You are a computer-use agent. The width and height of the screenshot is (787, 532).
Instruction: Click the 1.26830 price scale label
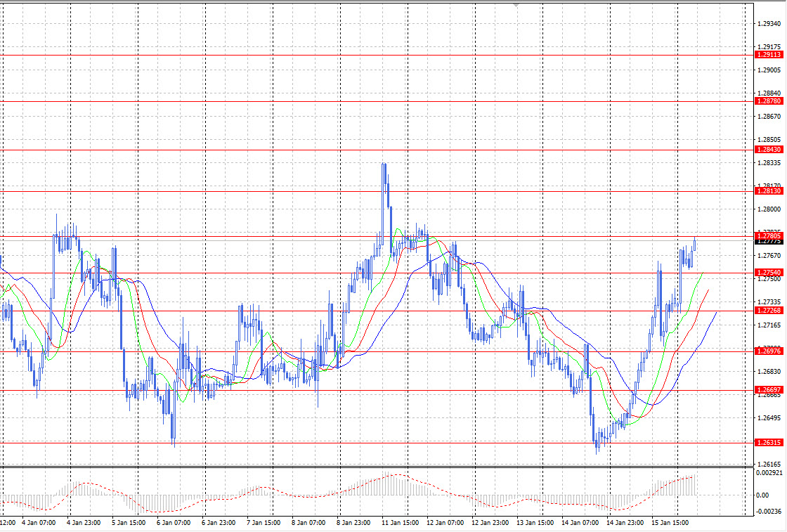tap(769, 372)
